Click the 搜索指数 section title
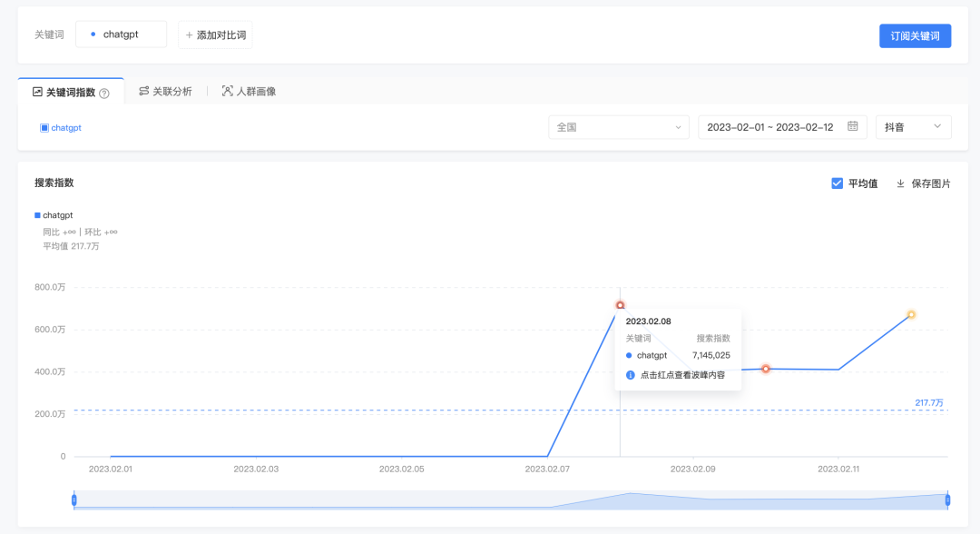 [x=54, y=183]
